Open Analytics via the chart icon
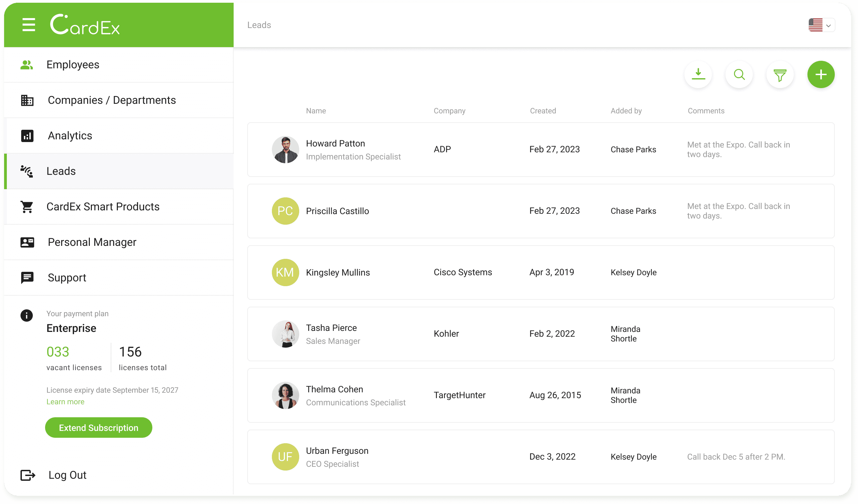Image resolution: width=858 pixels, height=504 pixels. [x=27, y=136]
